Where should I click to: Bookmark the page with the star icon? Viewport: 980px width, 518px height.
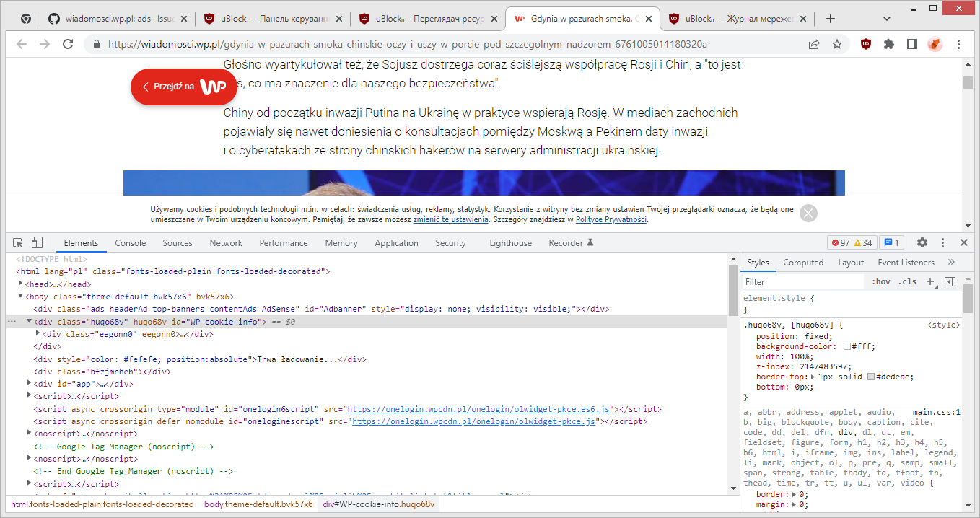tap(836, 44)
